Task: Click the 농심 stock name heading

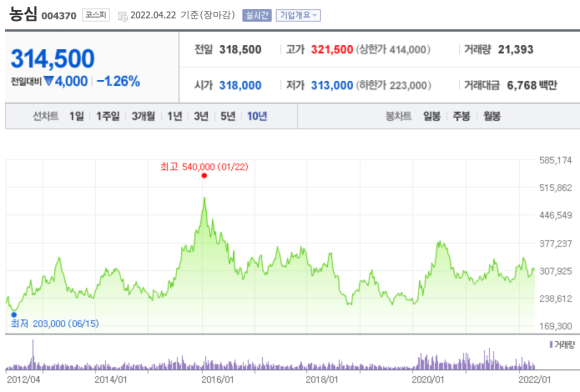Action: tap(23, 14)
